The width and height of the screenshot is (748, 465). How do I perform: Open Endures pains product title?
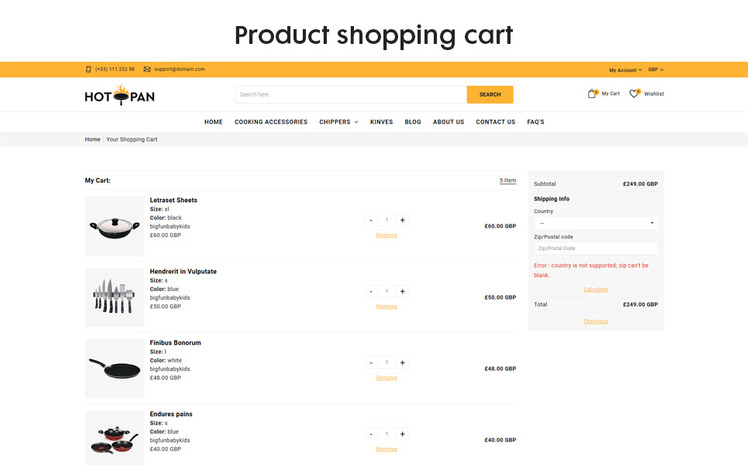click(171, 414)
